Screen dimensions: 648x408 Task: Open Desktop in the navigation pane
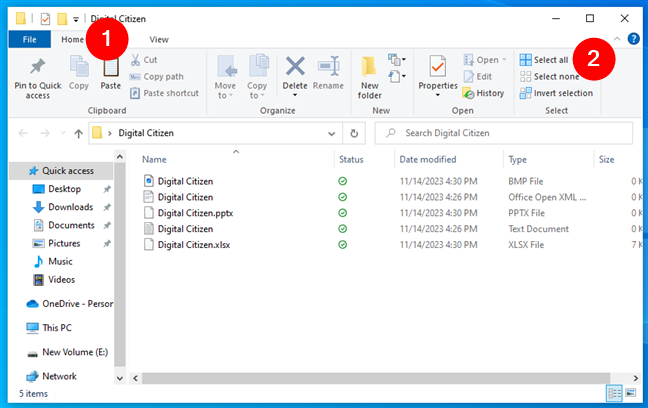(64, 189)
